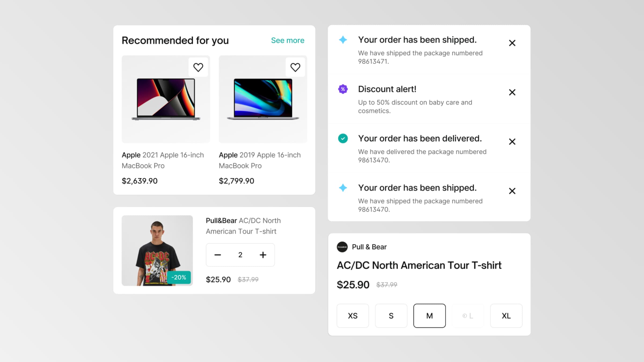This screenshot has width=644, height=362.
Task: Click the green delivered checkmark icon
Action: pos(343,138)
